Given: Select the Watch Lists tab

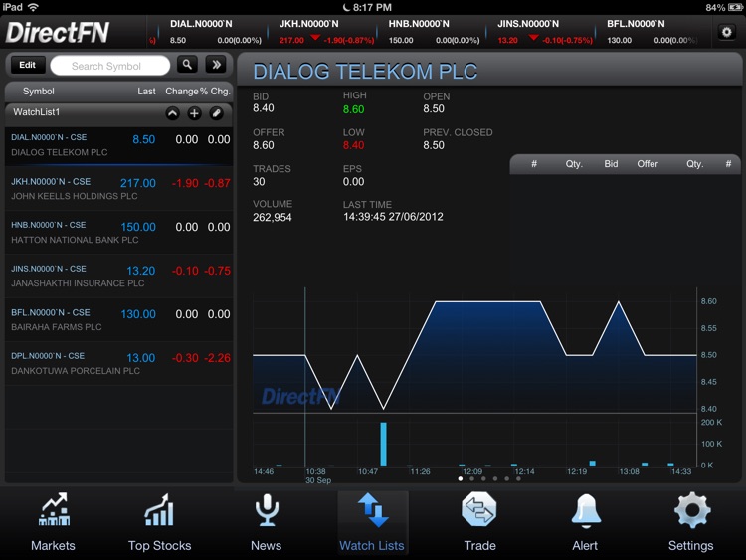Looking at the screenshot, I should [372, 522].
